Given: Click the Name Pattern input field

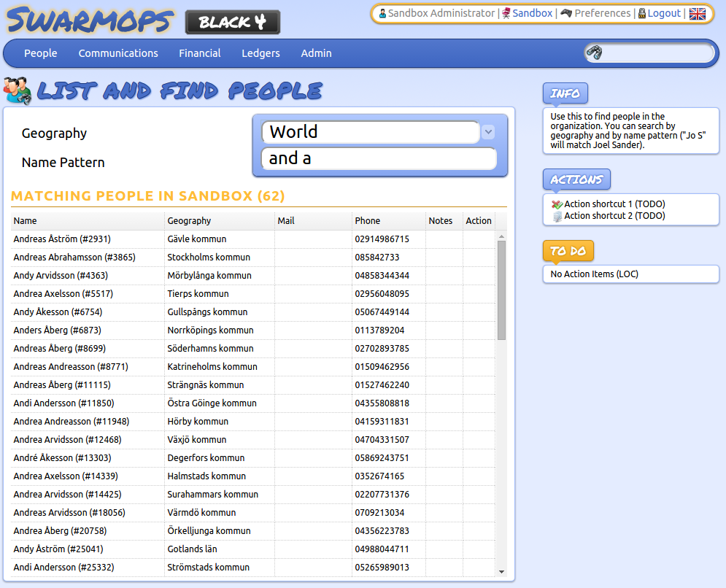Looking at the screenshot, I should (379, 158).
